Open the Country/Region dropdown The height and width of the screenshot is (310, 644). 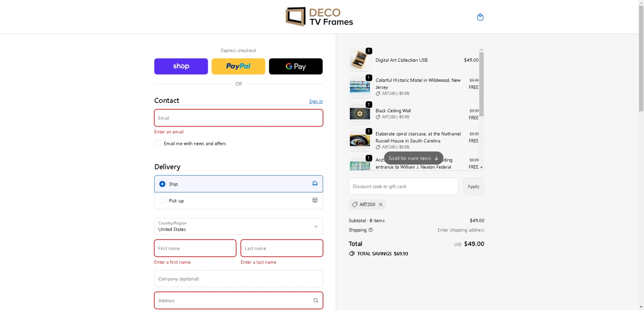[x=239, y=226]
